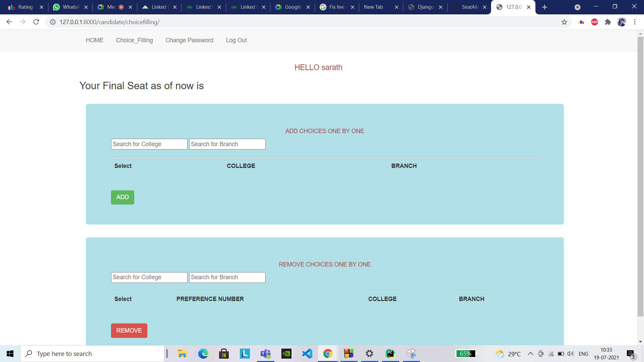Go to the HOME navigation link
The image size is (644, 362).
[x=95, y=40]
